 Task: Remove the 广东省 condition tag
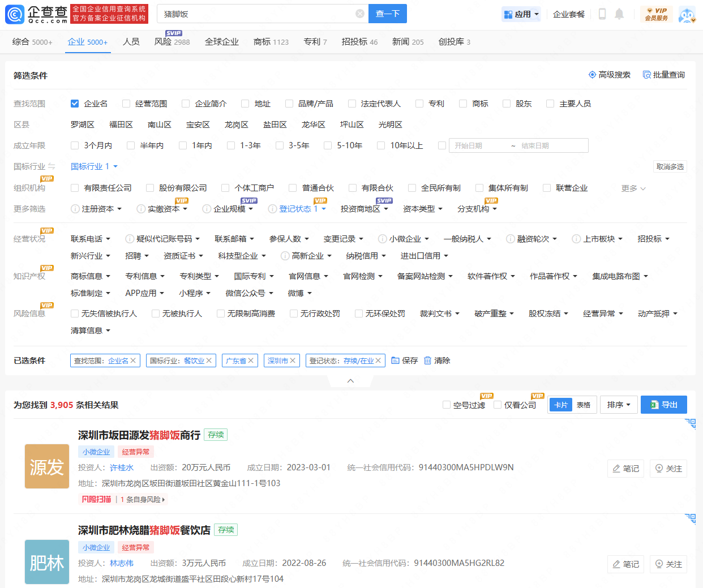pyautogui.click(x=251, y=360)
